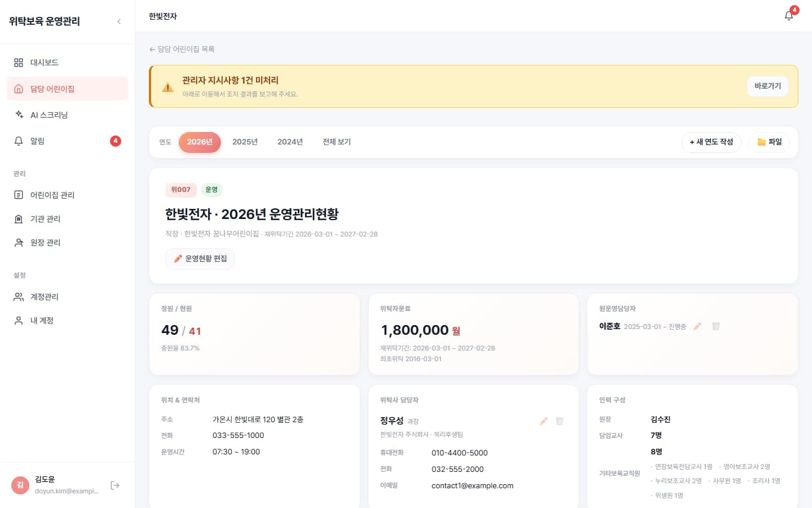Delete 이준호 entry with trash icon
This screenshot has height=508, width=812.
pos(716,326)
